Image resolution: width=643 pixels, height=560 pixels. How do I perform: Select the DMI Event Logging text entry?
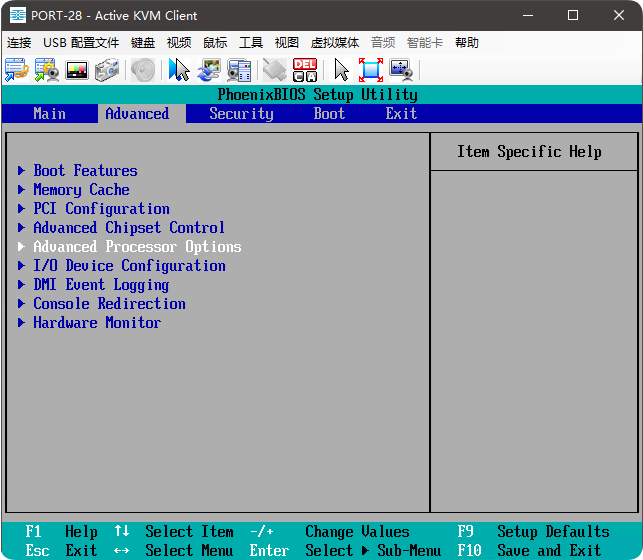tap(101, 285)
